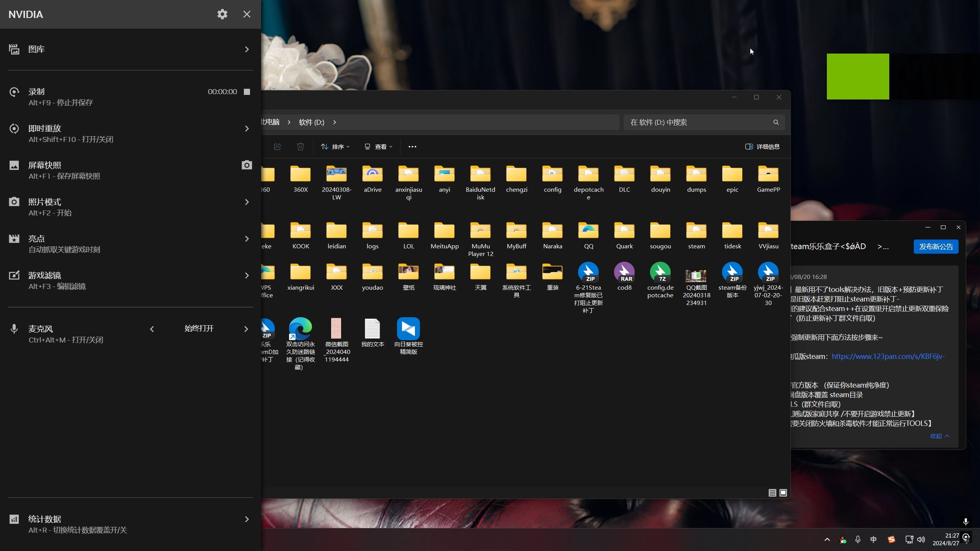Take a screenshot via camera icon
Image resolution: width=980 pixels, height=551 pixels.
[x=247, y=165]
